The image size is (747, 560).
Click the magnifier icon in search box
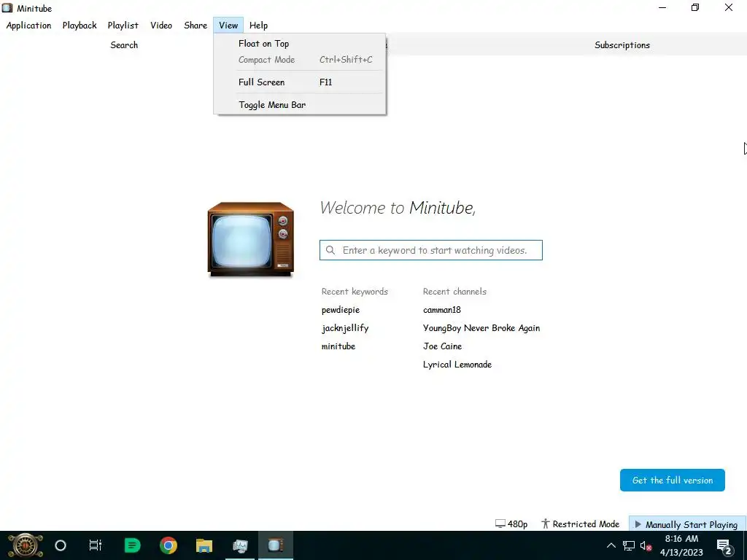pos(330,250)
